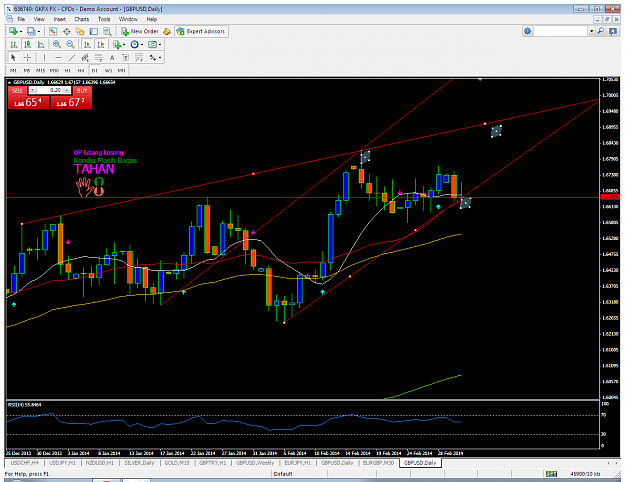This screenshot has width=625, height=482.
Task: Select the trendline drawing tool
Action: tap(72, 58)
